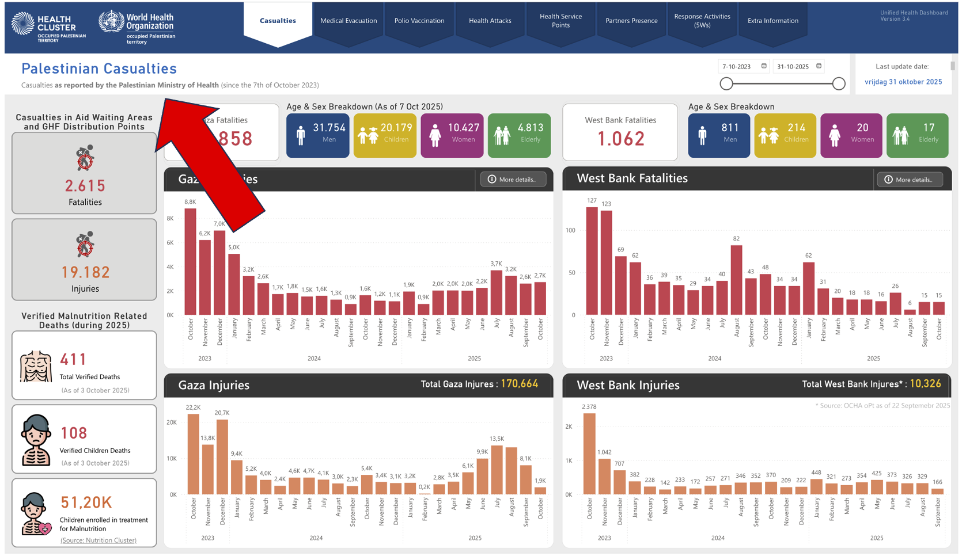The image size is (966, 560).
Task: Click the malnutrition ribcage deaths icon
Action: 36,367
